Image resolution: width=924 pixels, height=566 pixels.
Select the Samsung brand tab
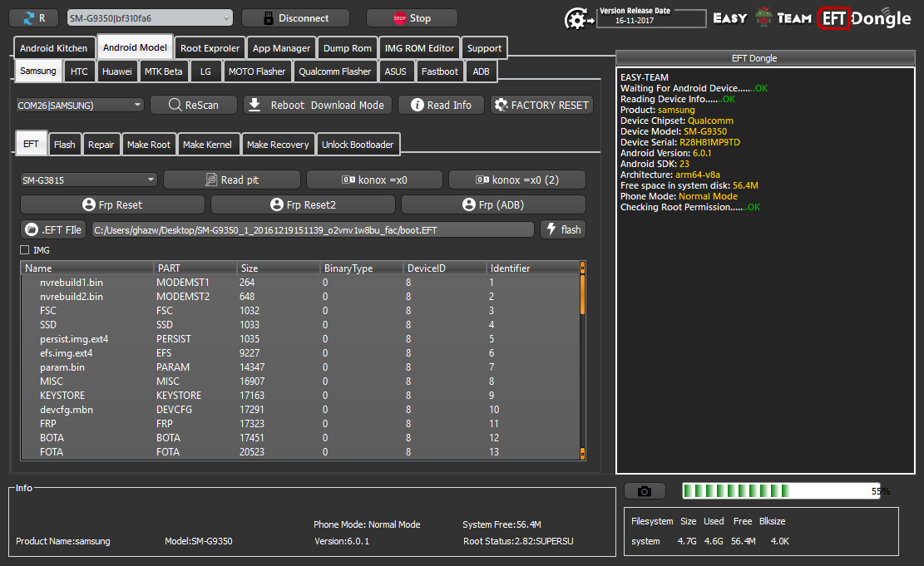[37, 70]
